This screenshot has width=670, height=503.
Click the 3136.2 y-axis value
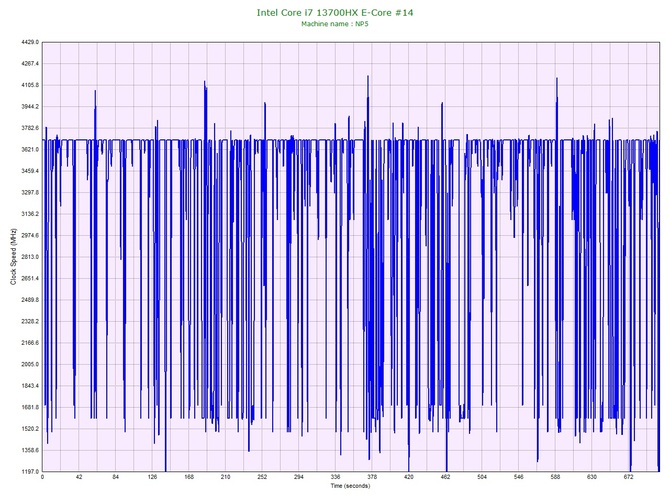click(x=30, y=214)
